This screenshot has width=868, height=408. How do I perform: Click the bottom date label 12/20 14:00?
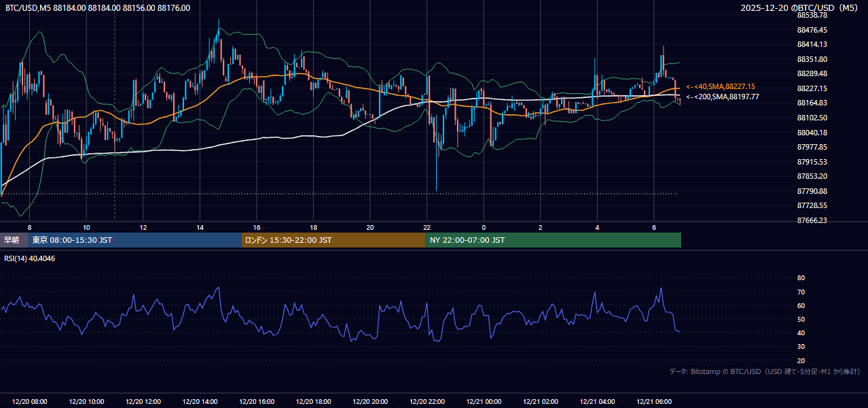(x=200, y=402)
